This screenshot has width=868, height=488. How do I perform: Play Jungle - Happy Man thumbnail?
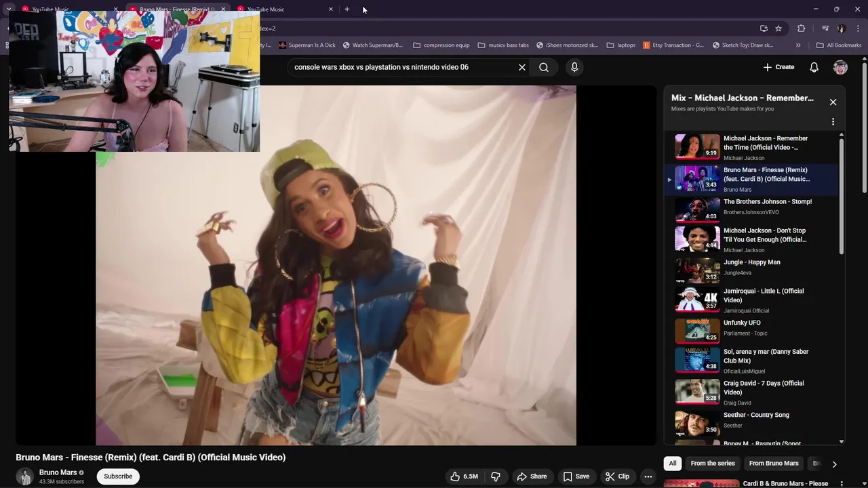point(697,269)
